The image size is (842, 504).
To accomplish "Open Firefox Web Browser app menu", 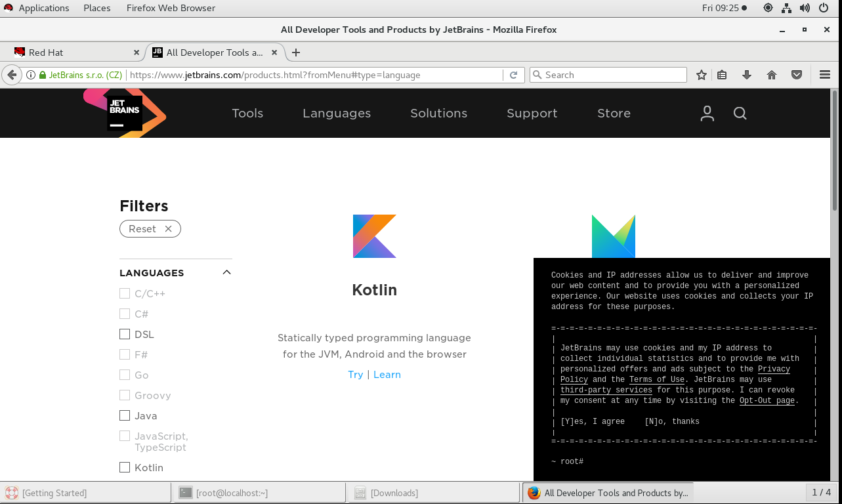I will (171, 8).
